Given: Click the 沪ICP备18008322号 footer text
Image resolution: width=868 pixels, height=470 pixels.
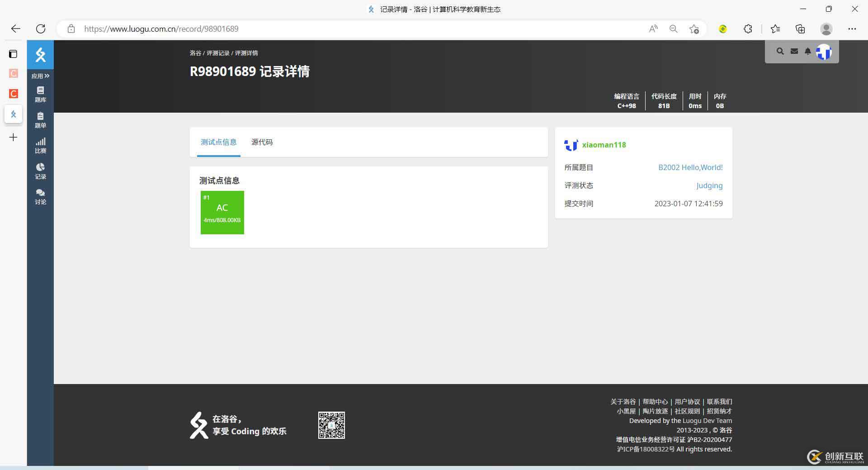Looking at the screenshot, I should point(646,449).
